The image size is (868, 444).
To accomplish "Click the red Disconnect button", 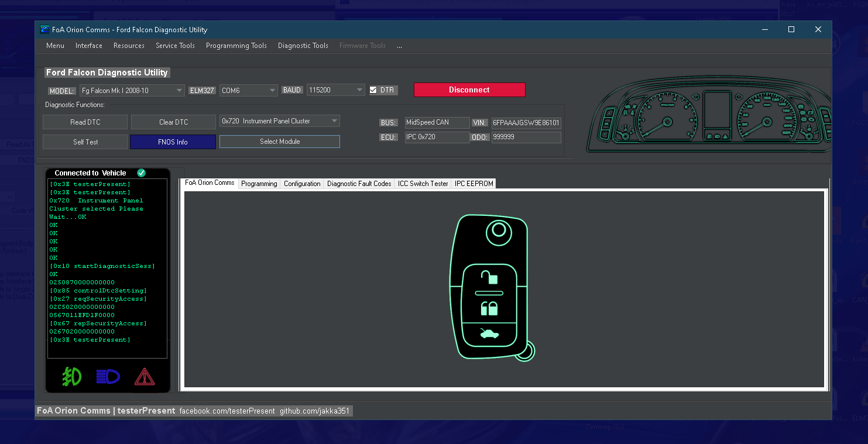I will [x=469, y=90].
